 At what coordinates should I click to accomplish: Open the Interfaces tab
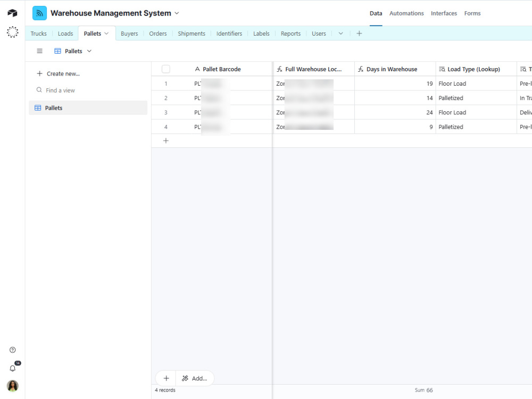[444, 13]
